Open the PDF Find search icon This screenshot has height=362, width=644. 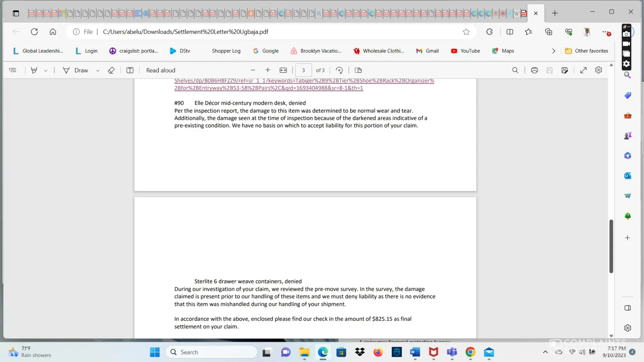click(515, 70)
